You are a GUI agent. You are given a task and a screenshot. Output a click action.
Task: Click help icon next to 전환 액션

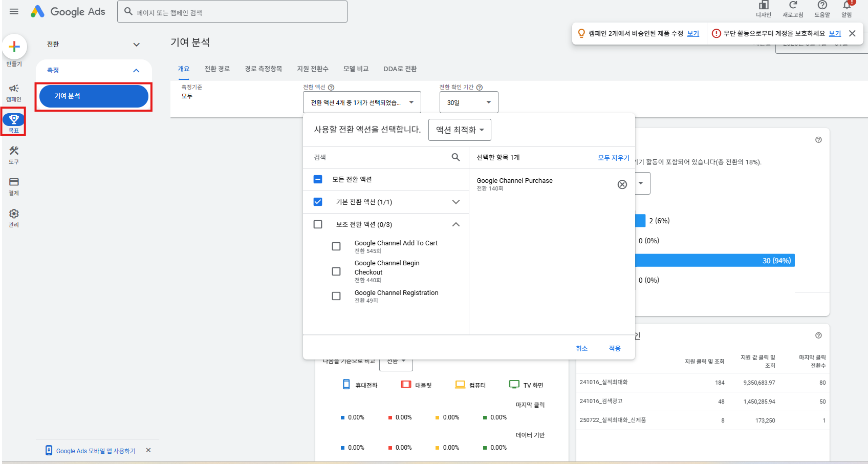331,88
